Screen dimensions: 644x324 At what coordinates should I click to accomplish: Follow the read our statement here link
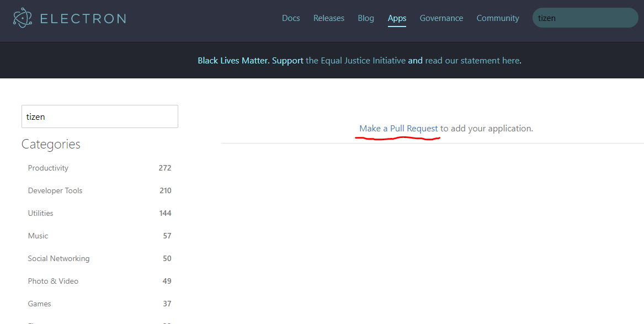pyautogui.click(x=472, y=60)
